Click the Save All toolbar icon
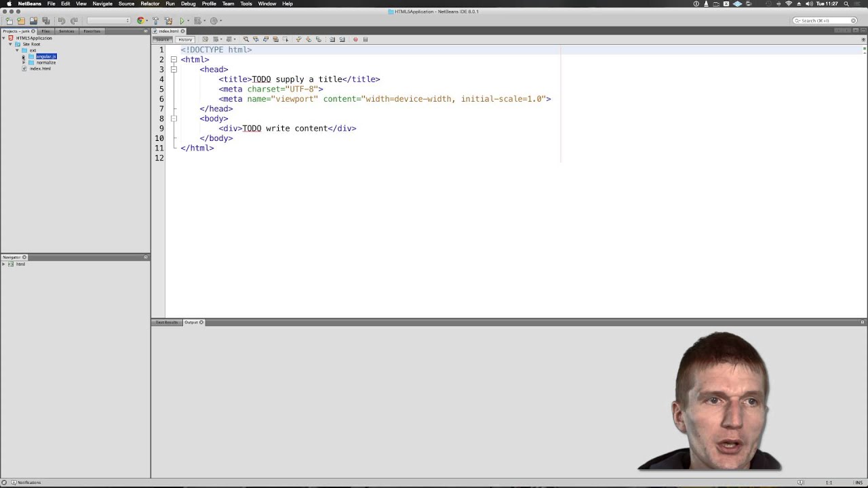 pyautogui.click(x=46, y=21)
